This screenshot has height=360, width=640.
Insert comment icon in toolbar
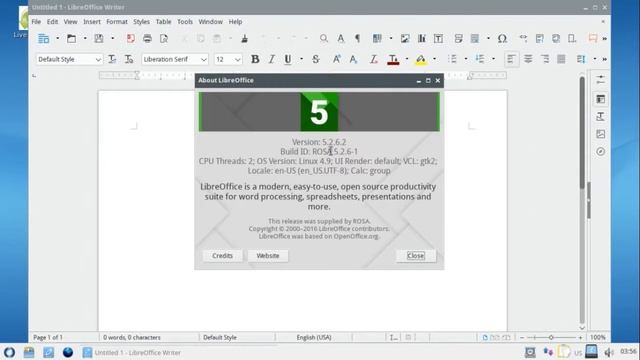coord(593,38)
